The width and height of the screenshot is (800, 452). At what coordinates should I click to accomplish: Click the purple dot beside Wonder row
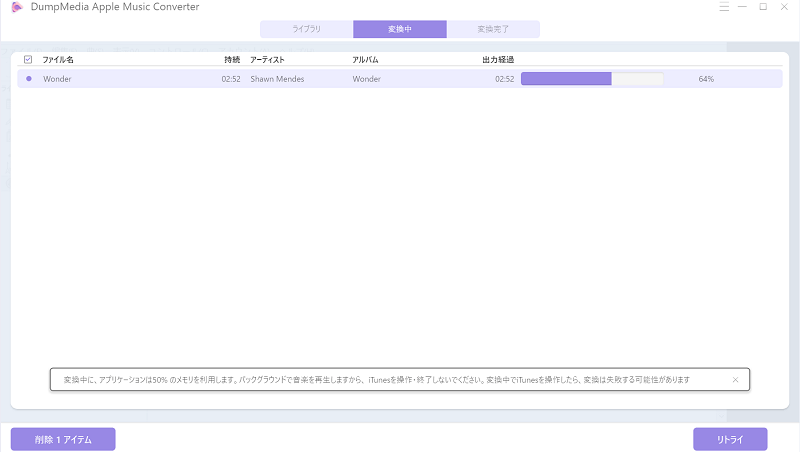[x=29, y=79]
